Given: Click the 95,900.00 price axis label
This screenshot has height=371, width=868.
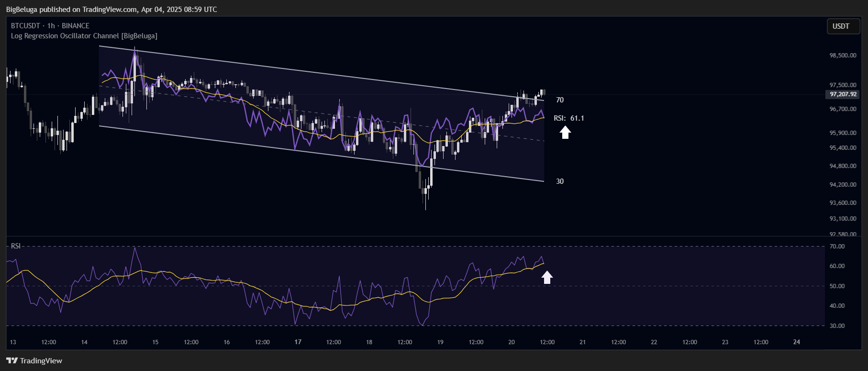Looking at the screenshot, I should (843, 133).
